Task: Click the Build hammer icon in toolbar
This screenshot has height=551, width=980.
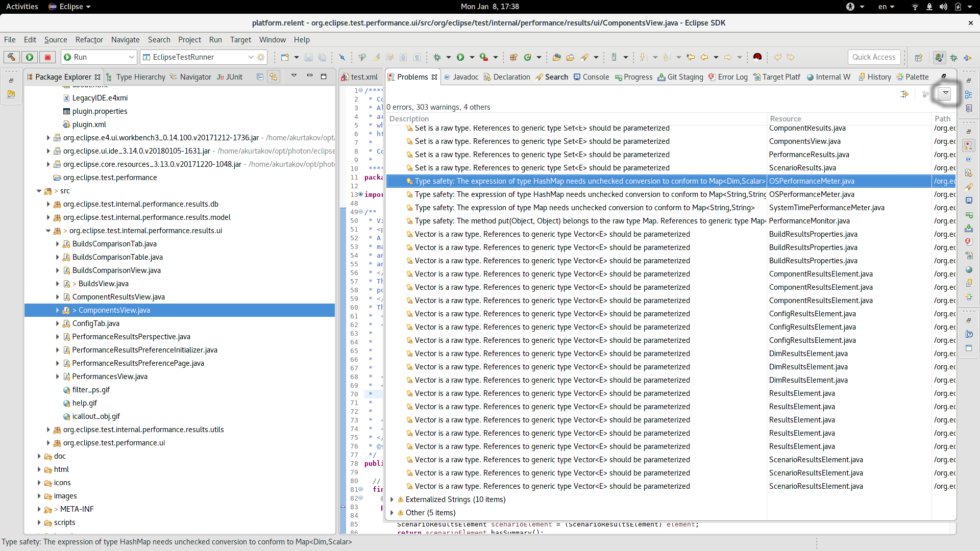Action: coord(11,57)
